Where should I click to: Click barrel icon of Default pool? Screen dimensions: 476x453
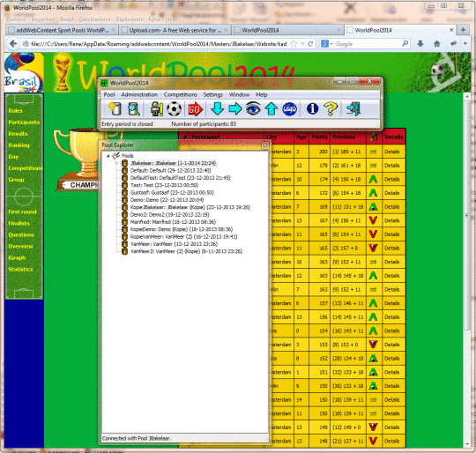pyautogui.click(x=124, y=170)
